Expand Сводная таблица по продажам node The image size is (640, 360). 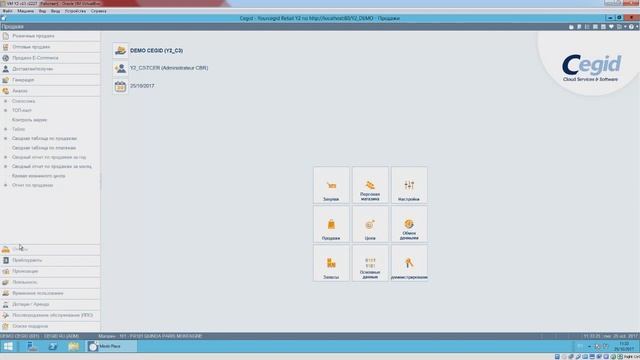[x=5, y=139]
